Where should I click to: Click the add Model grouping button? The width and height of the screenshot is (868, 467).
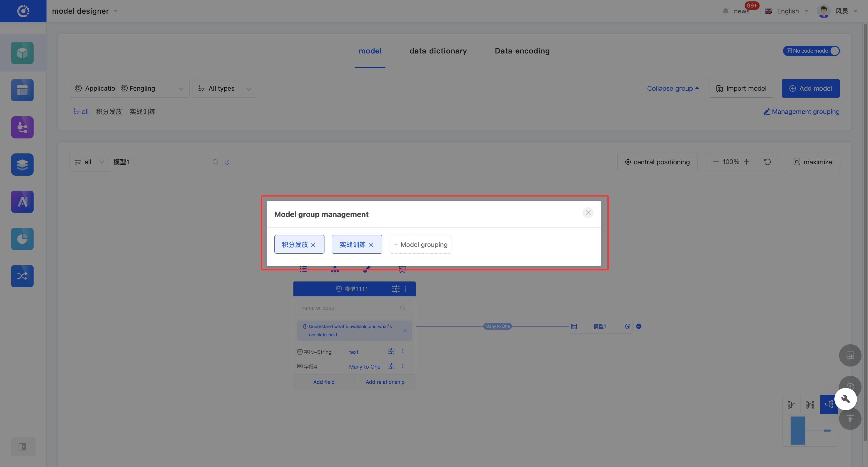coord(420,245)
